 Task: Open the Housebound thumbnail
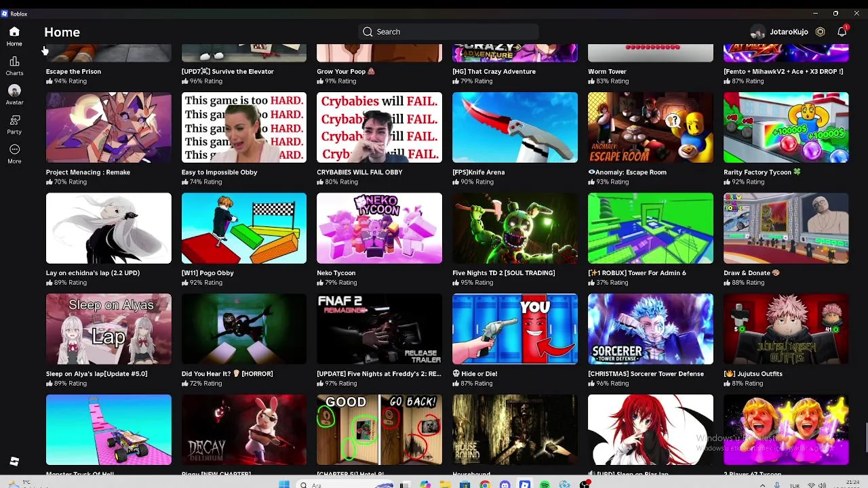pos(515,430)
